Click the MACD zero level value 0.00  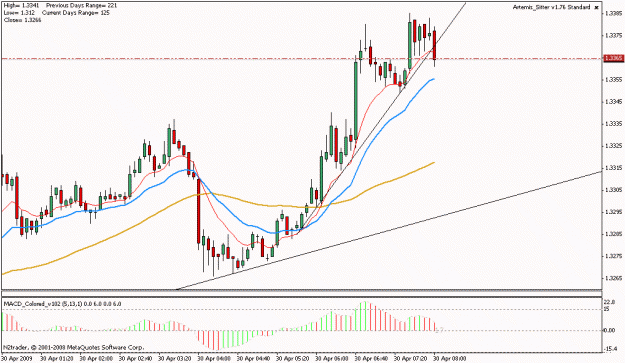(610, 330)
